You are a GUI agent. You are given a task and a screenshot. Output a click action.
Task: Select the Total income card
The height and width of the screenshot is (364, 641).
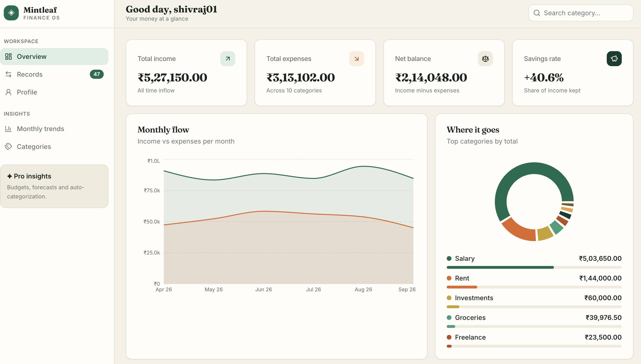tap(186, 73)
